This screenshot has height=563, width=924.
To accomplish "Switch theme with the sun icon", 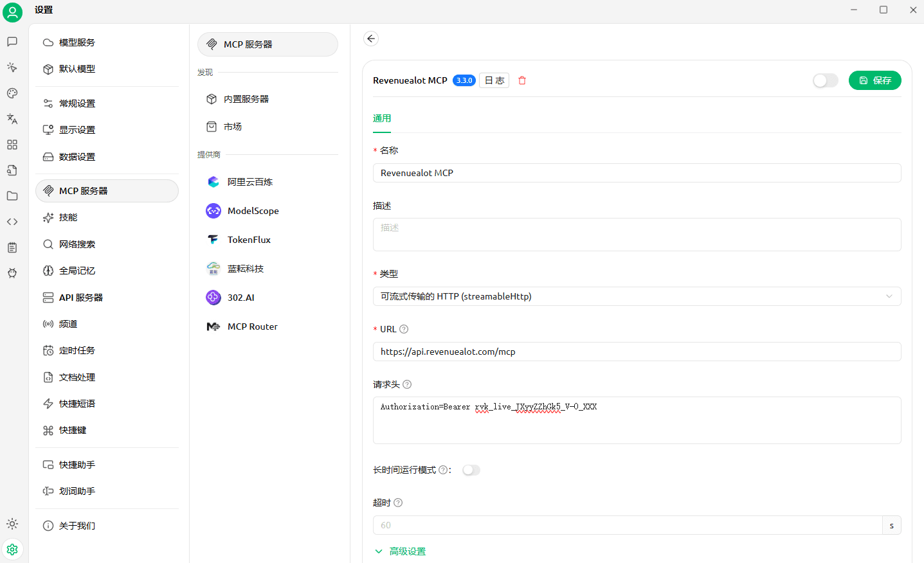I will click(x=12, y=524).
